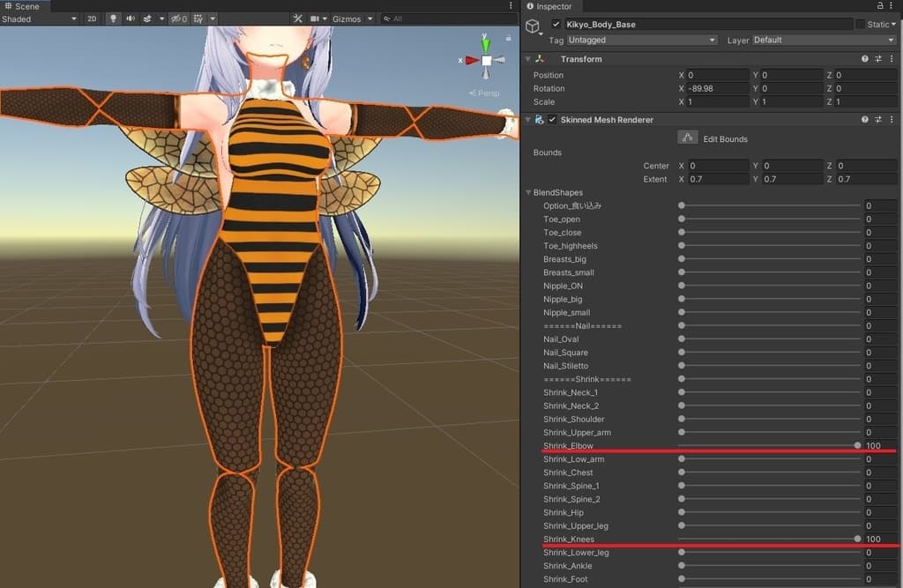The image size is (903, 588).
Task: Click the Inspector lock icon
Action: tap(881, 6)
